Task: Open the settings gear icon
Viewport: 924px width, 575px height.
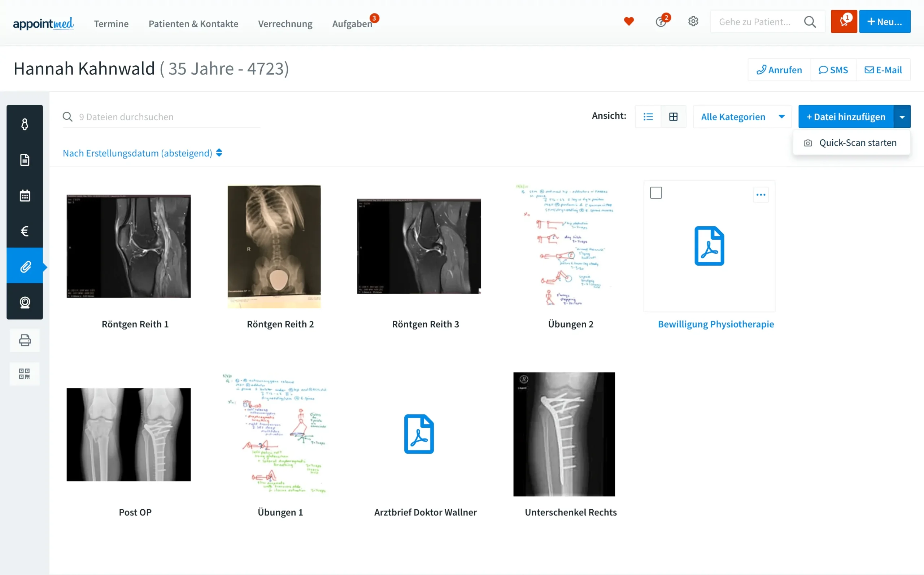Action: pyautogui.click(x=693, y=22)
